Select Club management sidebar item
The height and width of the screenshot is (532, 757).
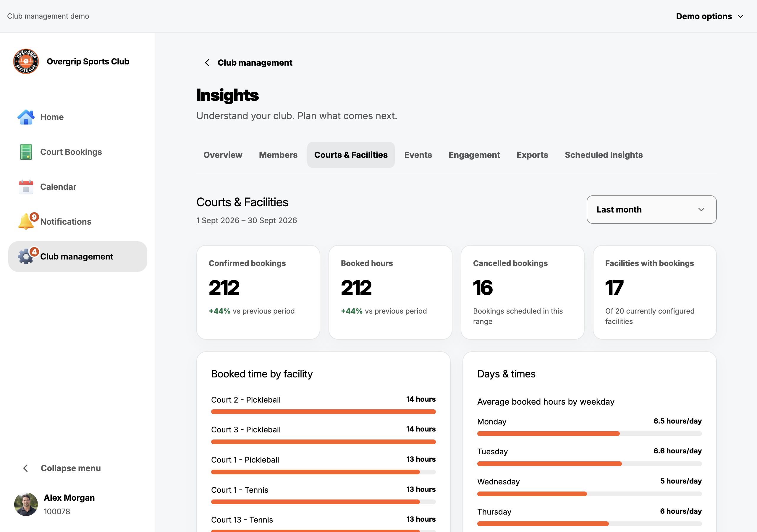[78, 257]
